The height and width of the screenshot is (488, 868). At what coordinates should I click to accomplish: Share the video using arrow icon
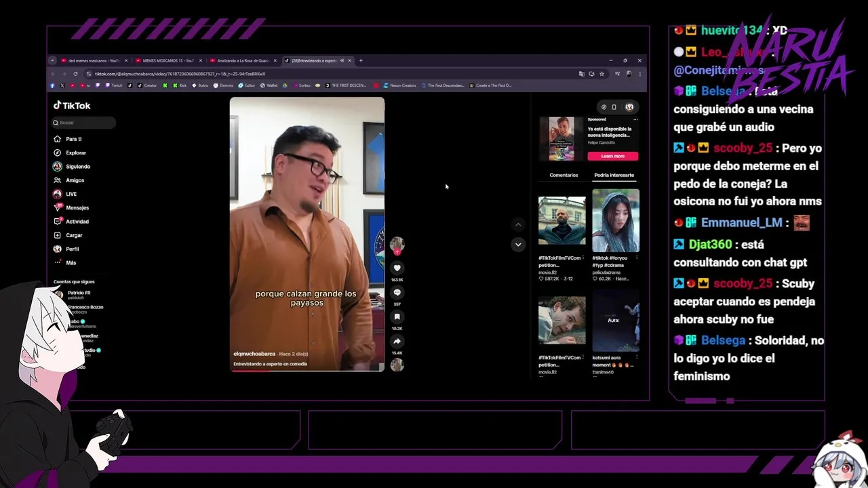(x=397, y=342)
